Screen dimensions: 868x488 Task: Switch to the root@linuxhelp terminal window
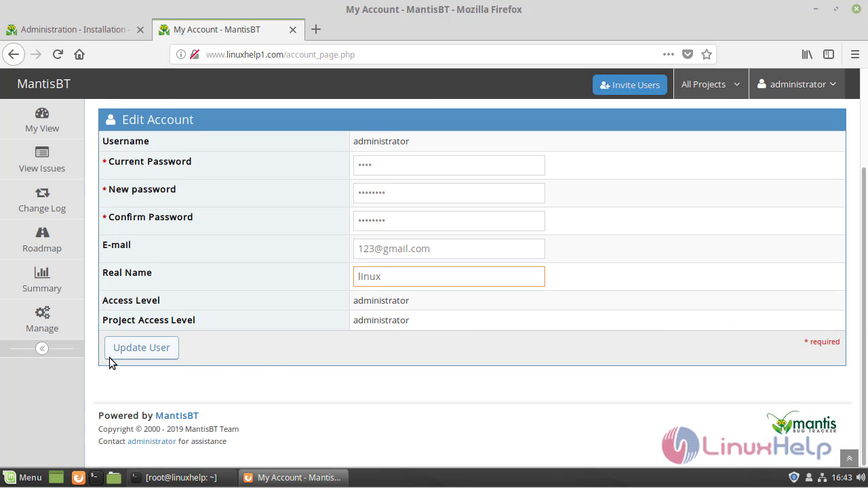click(182, 477)
